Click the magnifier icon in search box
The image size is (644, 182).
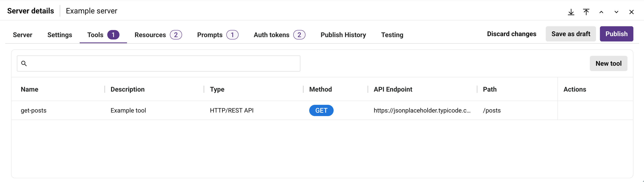pos(24,63)
